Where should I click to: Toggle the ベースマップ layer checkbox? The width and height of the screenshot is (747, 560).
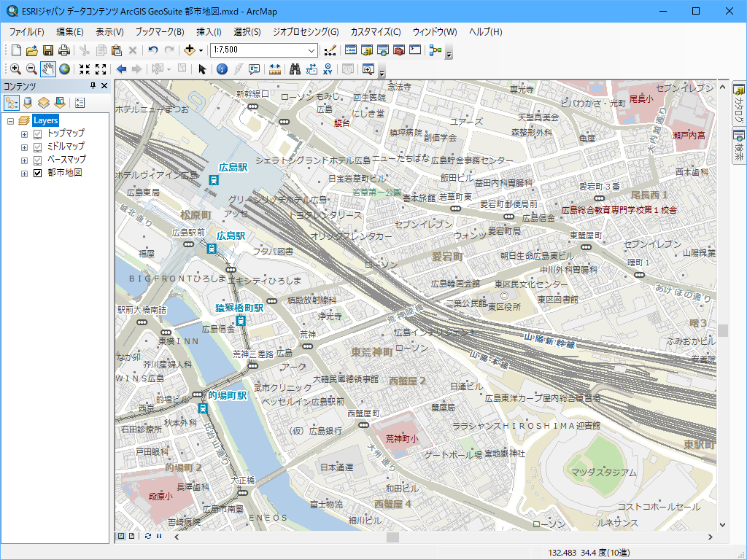click(x=38, y=160)
